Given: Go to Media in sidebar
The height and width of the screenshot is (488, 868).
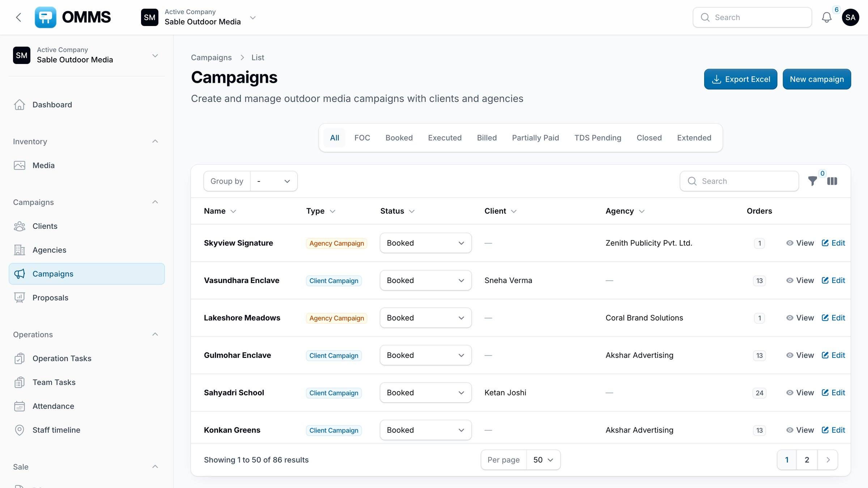Looking at the screenshot, I should pyautogui.click(x=87, y=165).
